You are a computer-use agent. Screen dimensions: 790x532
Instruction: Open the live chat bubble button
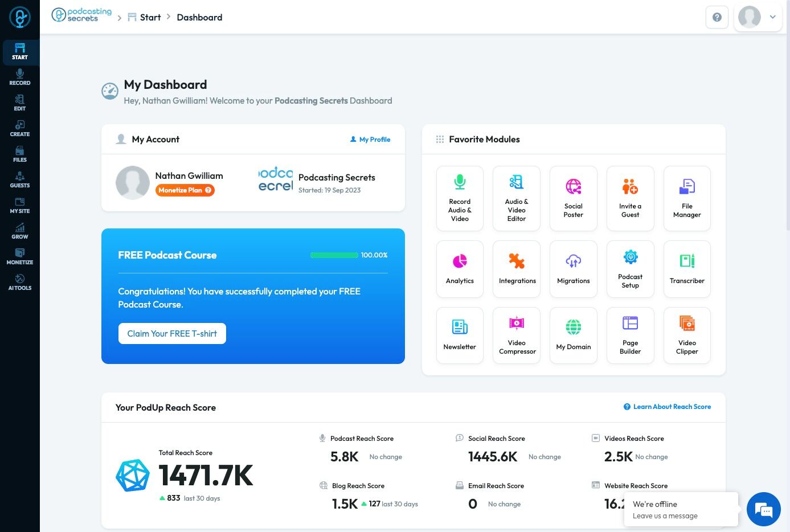(x=764, y=509)
